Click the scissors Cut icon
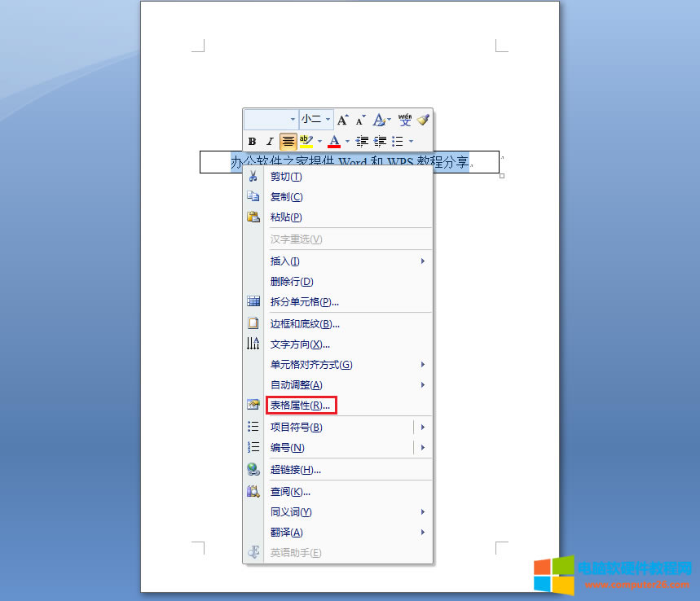The image size is (700, 601). 253,177
